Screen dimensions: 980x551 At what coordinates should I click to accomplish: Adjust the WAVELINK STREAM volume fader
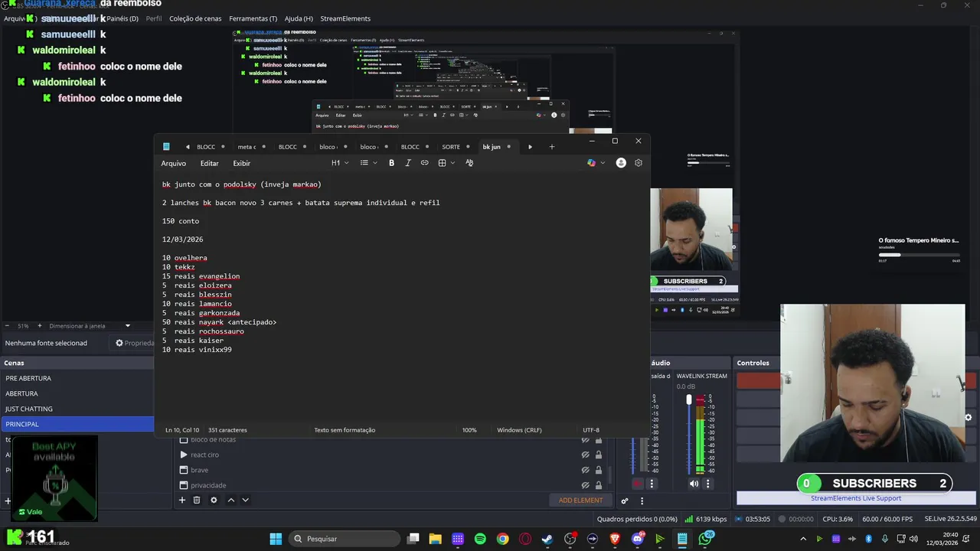689,399
